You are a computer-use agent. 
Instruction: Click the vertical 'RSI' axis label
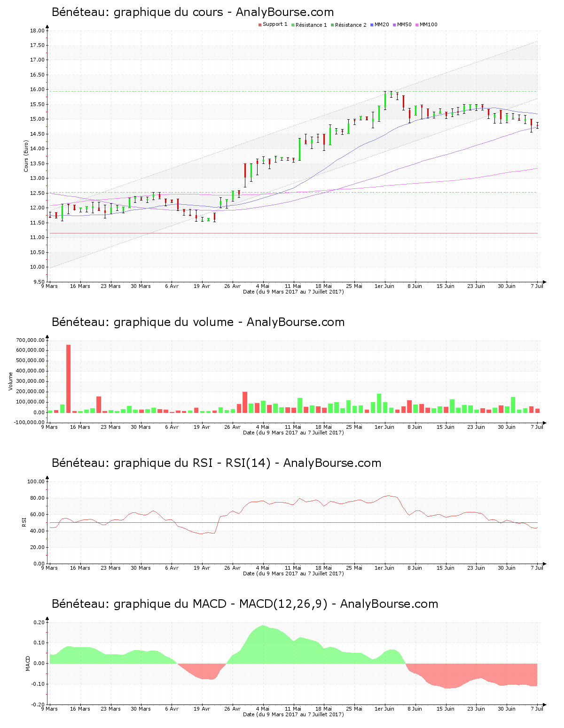[23, 522]
